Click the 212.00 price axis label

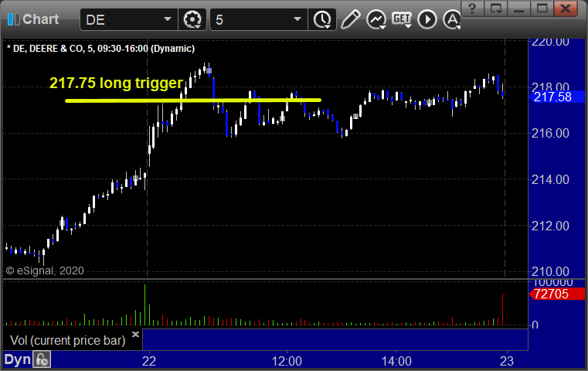click(550, 226)
